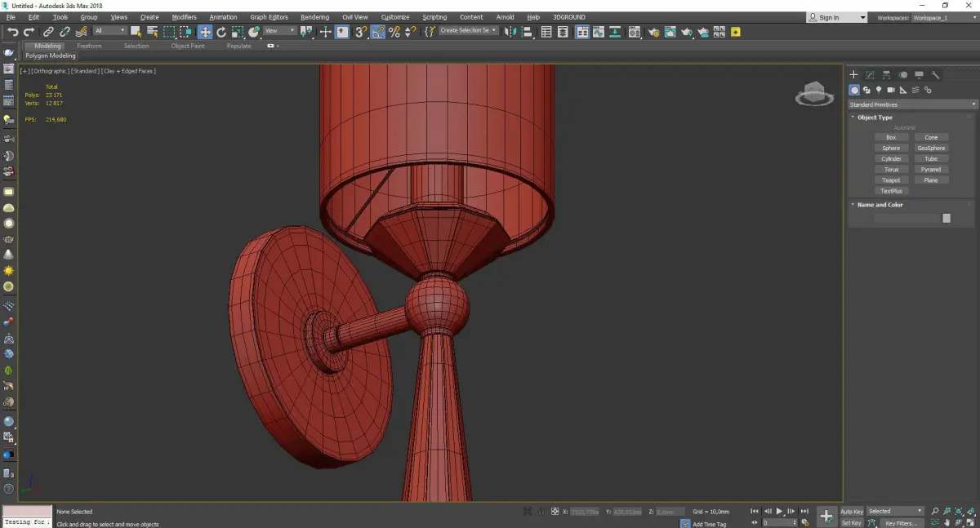980x528 pixels.
Task: Switch to Object Paint ribbon tab
Action: pos(188,46)
